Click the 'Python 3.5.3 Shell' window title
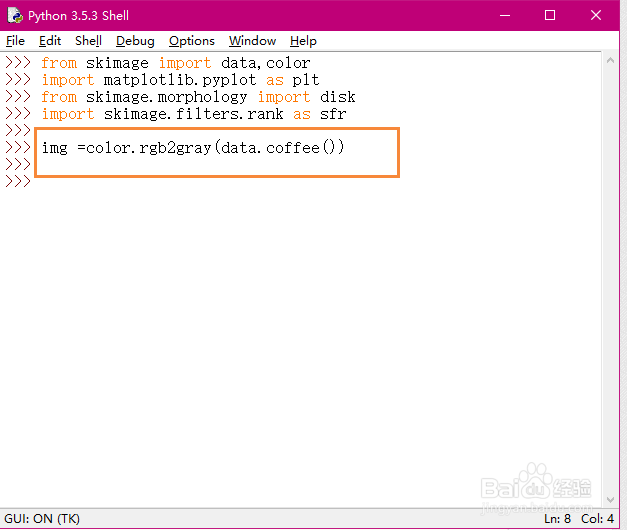This screenshot has height=530, width=627. [78, 16]
